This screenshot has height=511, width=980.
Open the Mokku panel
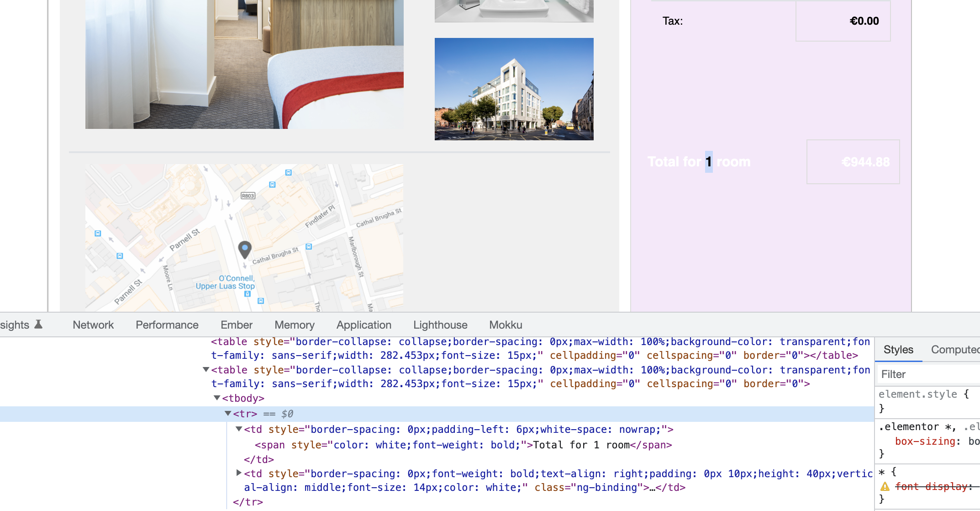[505, 324]
